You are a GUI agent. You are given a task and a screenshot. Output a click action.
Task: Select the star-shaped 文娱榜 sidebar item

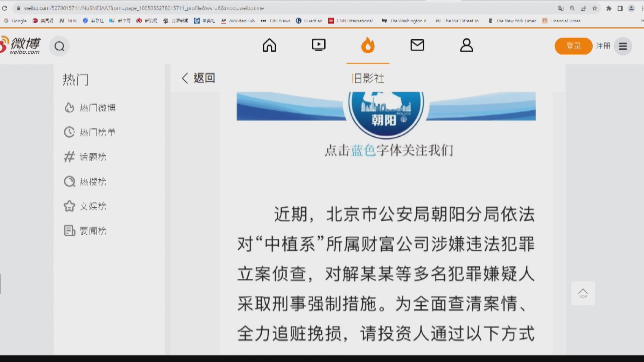(69, 206)
